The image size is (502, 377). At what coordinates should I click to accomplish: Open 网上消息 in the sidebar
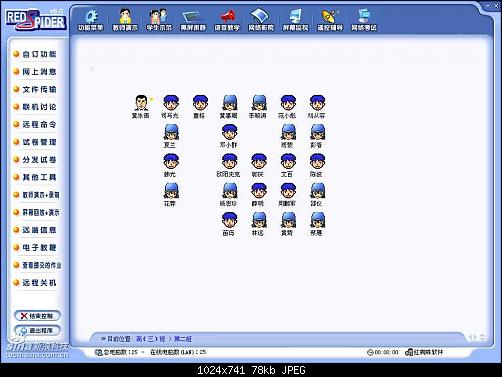35,72
